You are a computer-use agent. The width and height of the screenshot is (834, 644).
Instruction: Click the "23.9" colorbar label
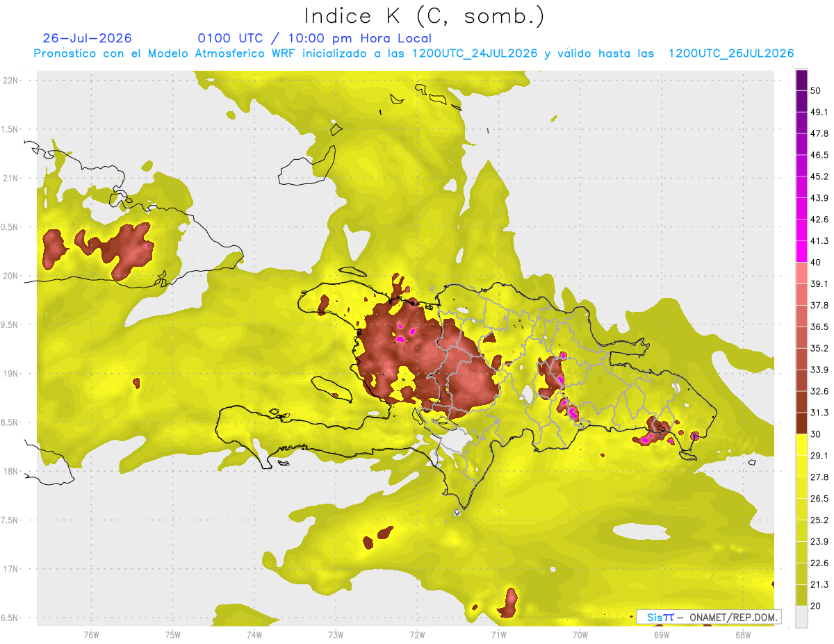pyautogui.click(x=819, y=541)
